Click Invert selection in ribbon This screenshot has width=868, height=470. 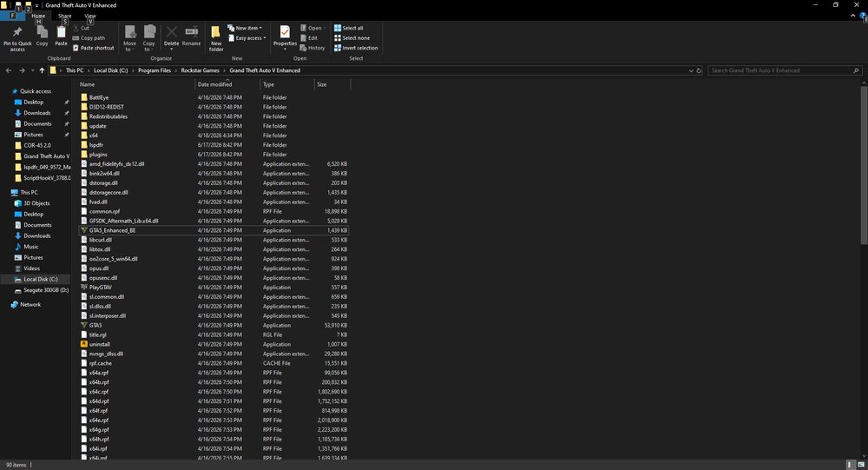[x=355, y=49]
